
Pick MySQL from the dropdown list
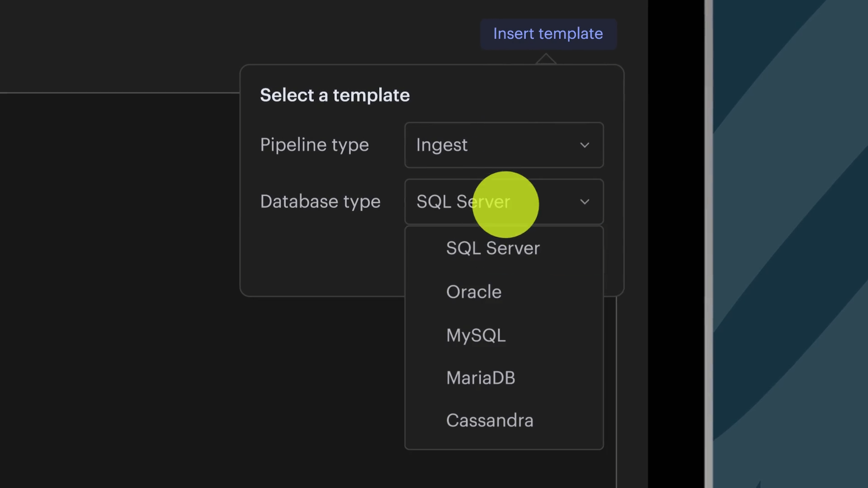(x=476, y=335)
